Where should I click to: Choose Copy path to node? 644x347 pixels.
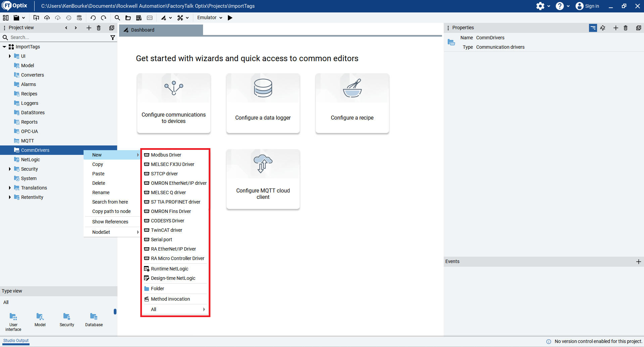pos(112,211)
